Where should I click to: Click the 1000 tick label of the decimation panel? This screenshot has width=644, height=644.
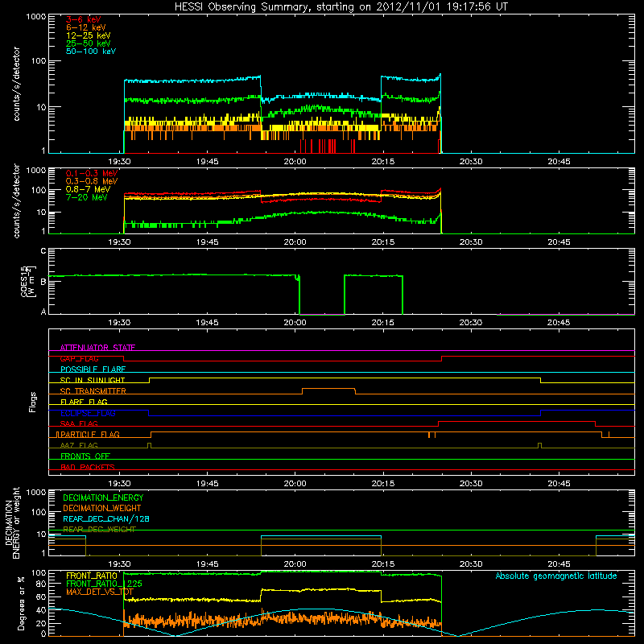point(36,493)
